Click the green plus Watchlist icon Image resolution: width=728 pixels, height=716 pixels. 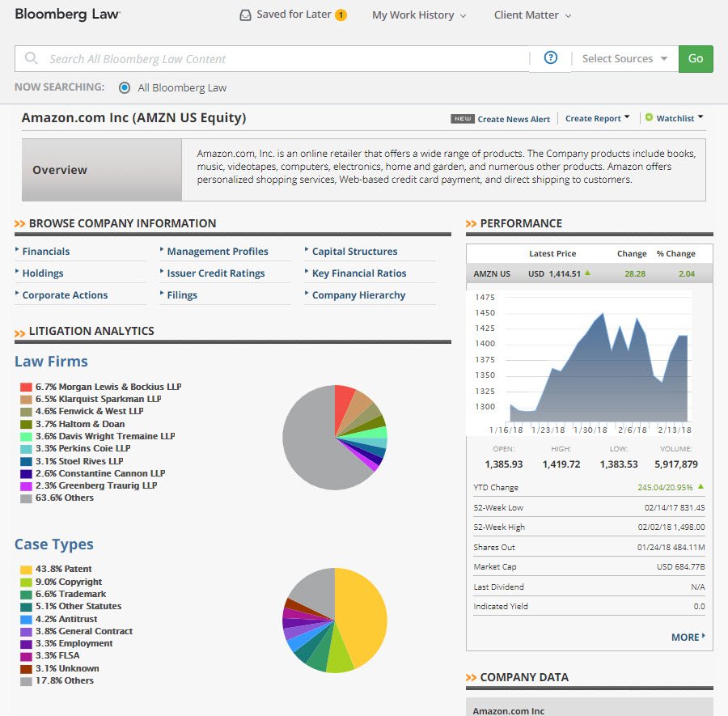click(x=649, y=117)
